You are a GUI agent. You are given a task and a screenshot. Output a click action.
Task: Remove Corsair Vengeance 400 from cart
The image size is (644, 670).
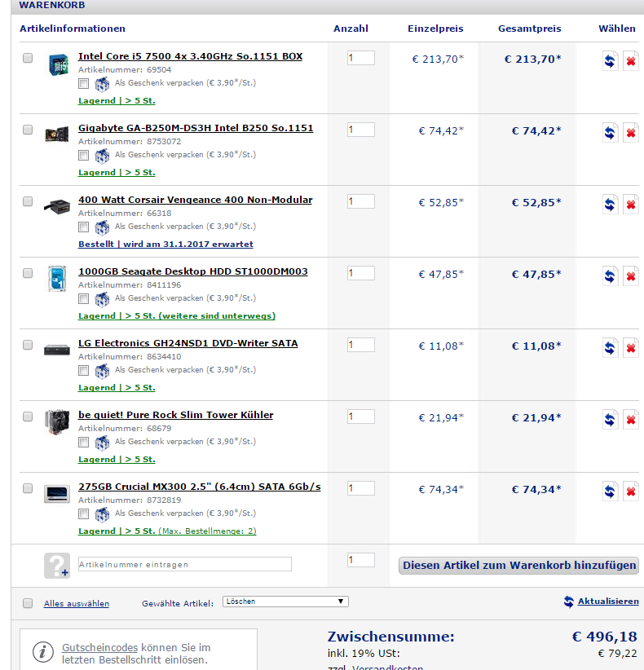click(630, 205)
